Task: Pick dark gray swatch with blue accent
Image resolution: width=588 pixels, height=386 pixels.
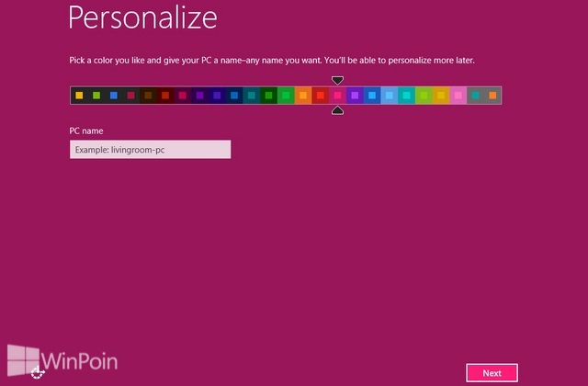Action: pos(114,96)
